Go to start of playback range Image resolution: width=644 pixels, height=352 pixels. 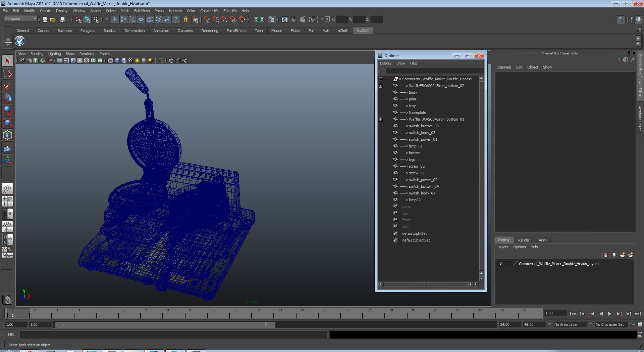573,314
